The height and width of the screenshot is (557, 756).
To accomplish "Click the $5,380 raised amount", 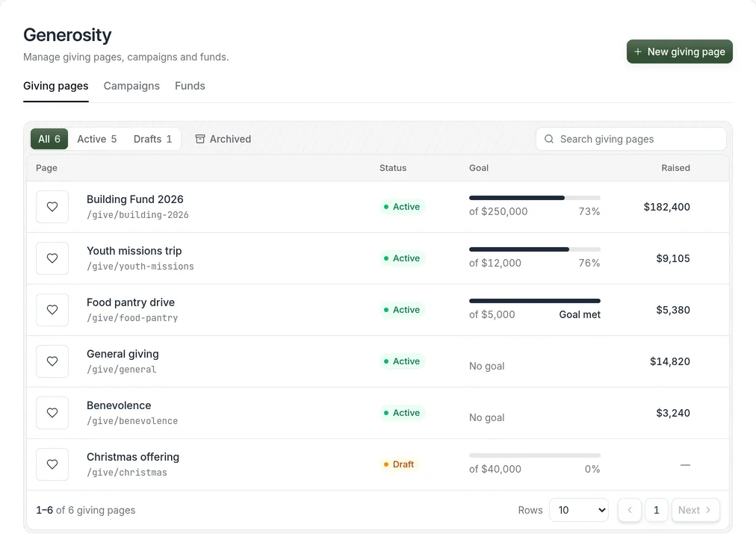I will (673, 311).
